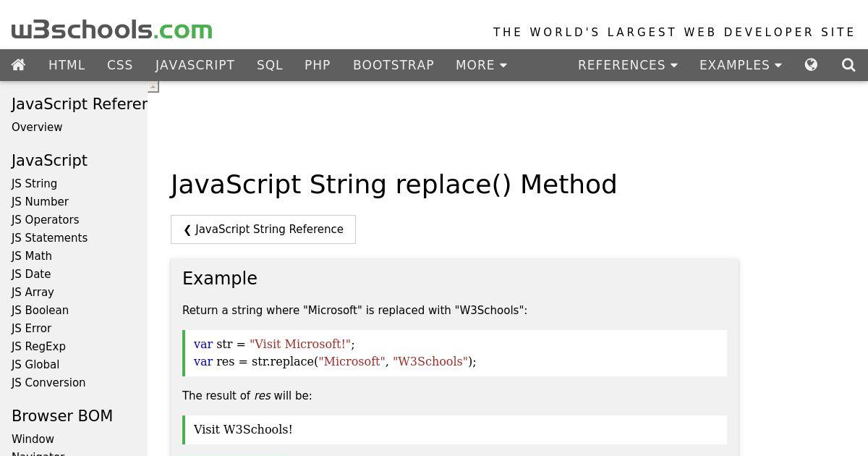Open the SQL tutorial tab
This screenshot has height=456, width=868.
(270, 65)
